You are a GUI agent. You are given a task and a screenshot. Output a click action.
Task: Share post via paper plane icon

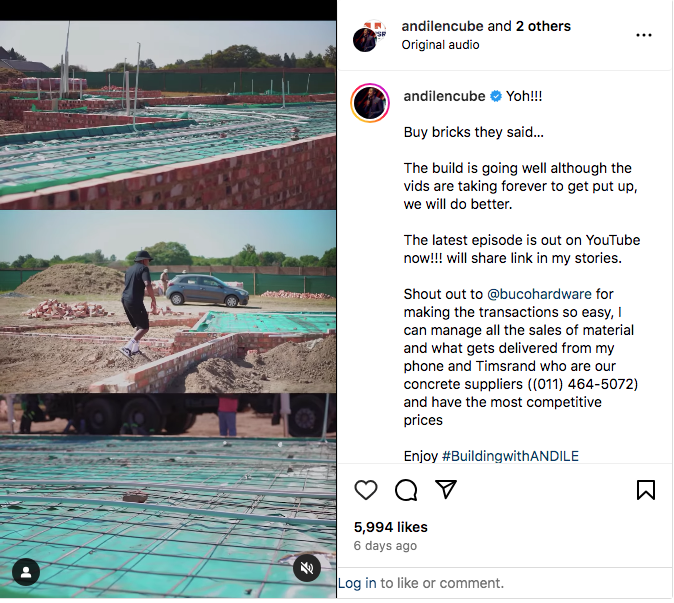446,490
